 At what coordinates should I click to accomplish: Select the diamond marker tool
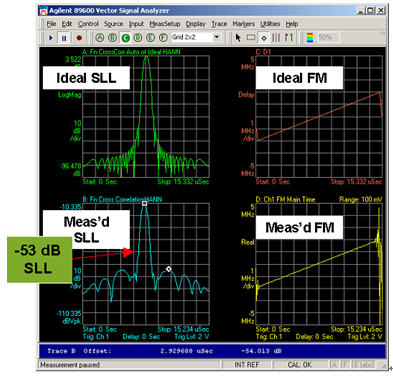pos(264,38)
